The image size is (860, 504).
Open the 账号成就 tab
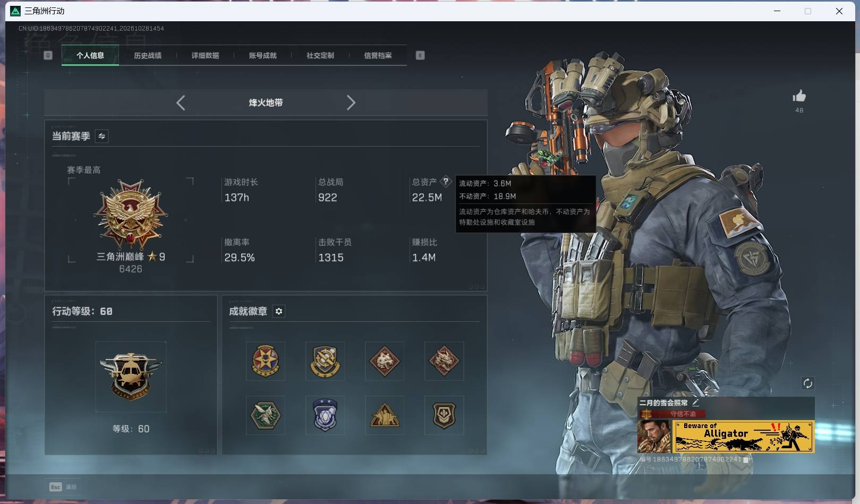(262, 55)
